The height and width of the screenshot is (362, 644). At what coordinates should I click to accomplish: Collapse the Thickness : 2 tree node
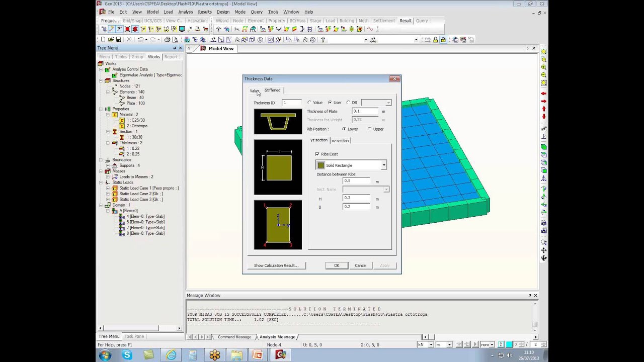pos(108,143)
